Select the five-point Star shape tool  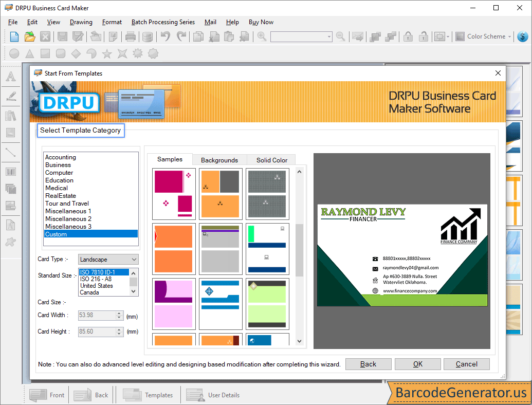pyautogui.click(x=107, y=53)
